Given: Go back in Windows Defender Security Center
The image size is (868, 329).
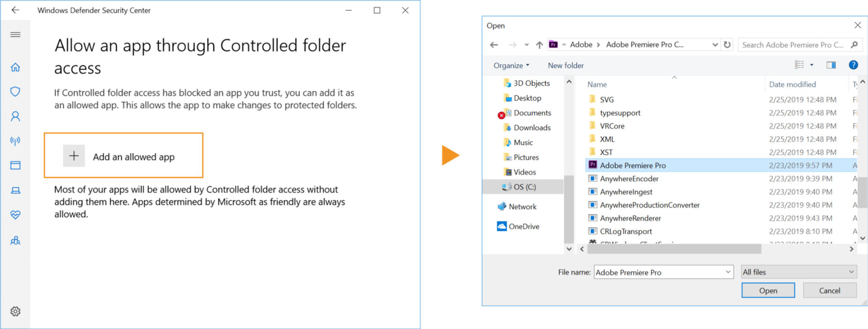Looking at the screenshot, I should 15,10.
